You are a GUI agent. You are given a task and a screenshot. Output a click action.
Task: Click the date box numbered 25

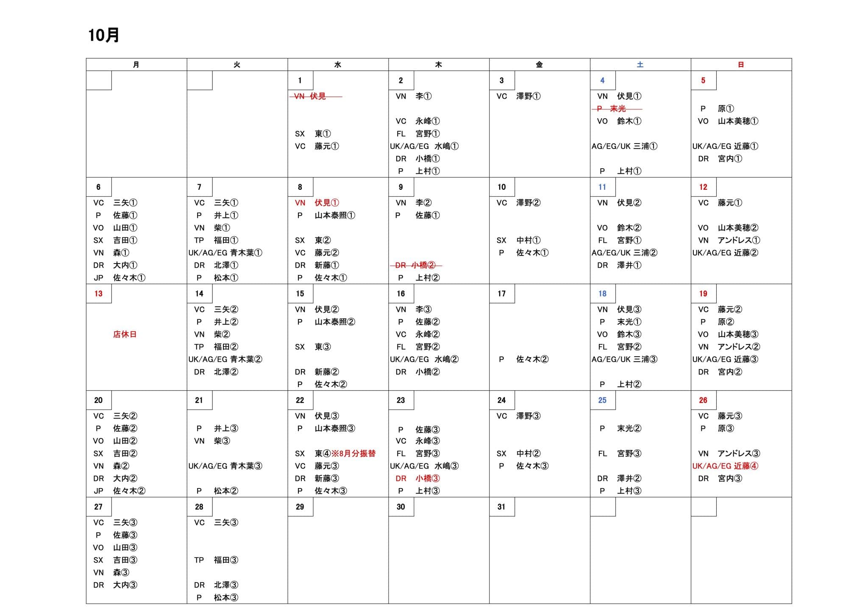(602, 400)
